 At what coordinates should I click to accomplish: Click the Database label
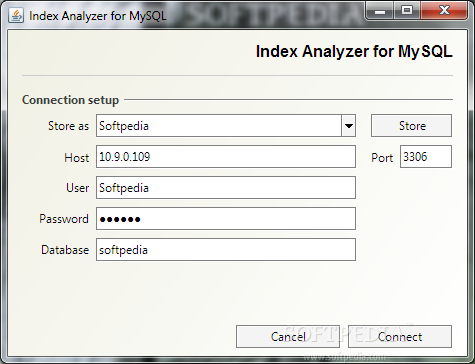[x=65, y=250]
